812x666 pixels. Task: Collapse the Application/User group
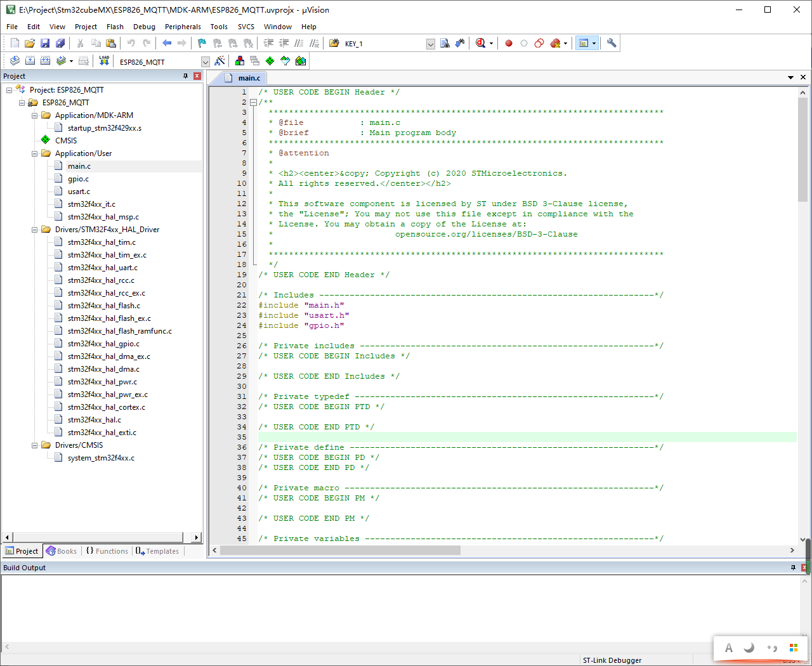[x=35, y=153]
